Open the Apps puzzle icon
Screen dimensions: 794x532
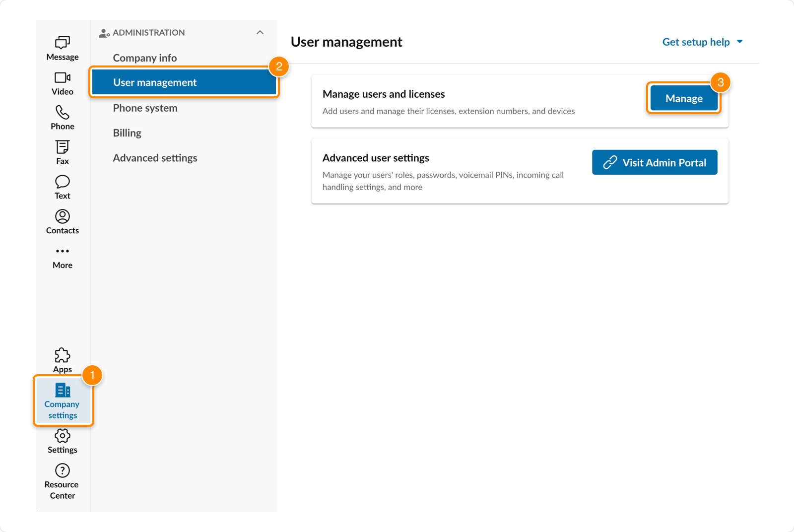click(63, 355)
